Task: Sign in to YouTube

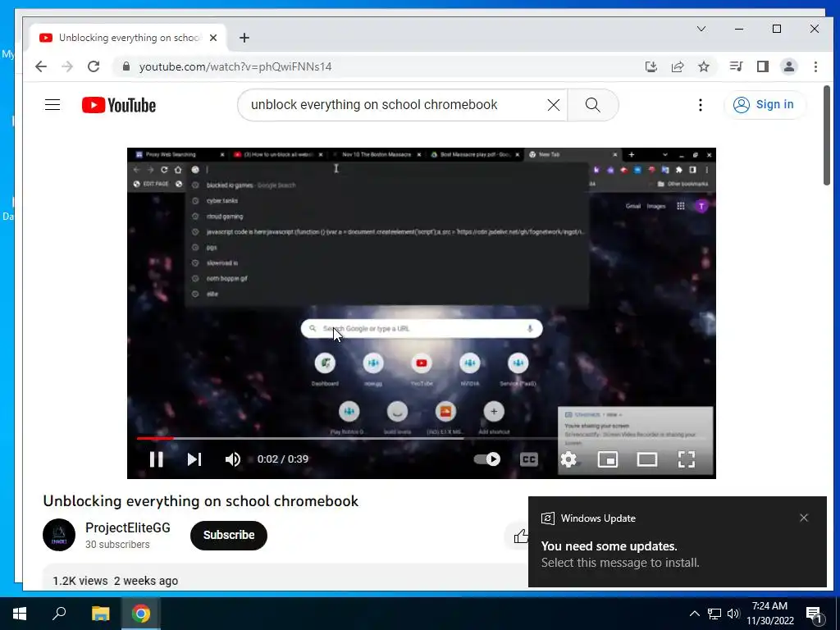Action: pyautogui.click(x=764, y=104)
